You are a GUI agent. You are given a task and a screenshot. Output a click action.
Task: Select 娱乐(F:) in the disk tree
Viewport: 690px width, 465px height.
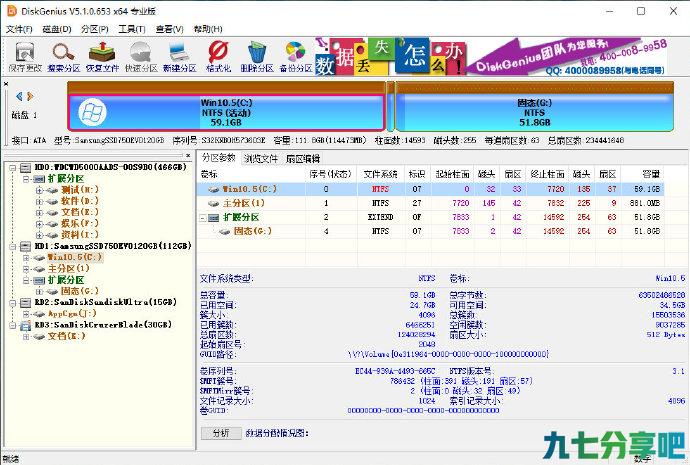tap(80, 223)
